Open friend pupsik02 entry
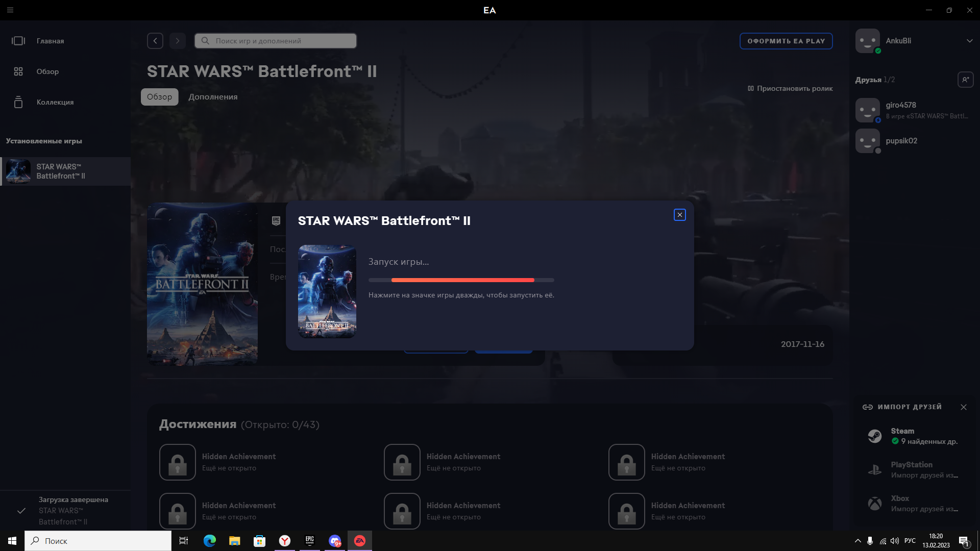 click(914, 141)
